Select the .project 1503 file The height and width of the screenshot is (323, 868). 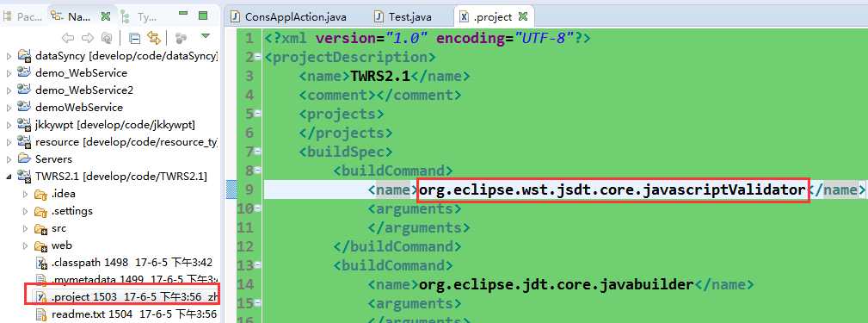point(134,297)
